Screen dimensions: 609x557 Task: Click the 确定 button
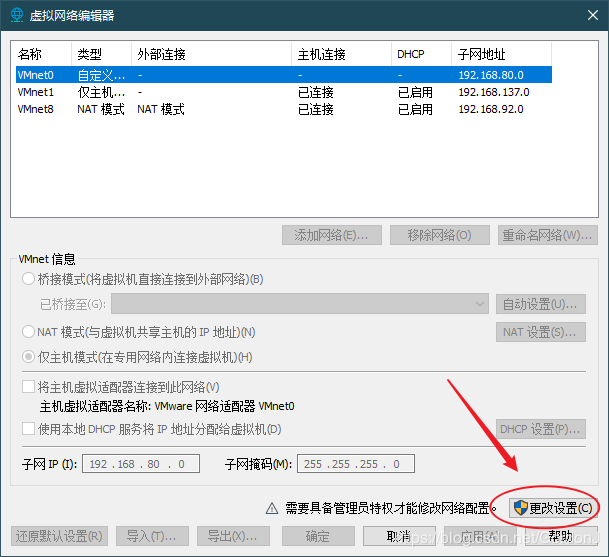318,536
